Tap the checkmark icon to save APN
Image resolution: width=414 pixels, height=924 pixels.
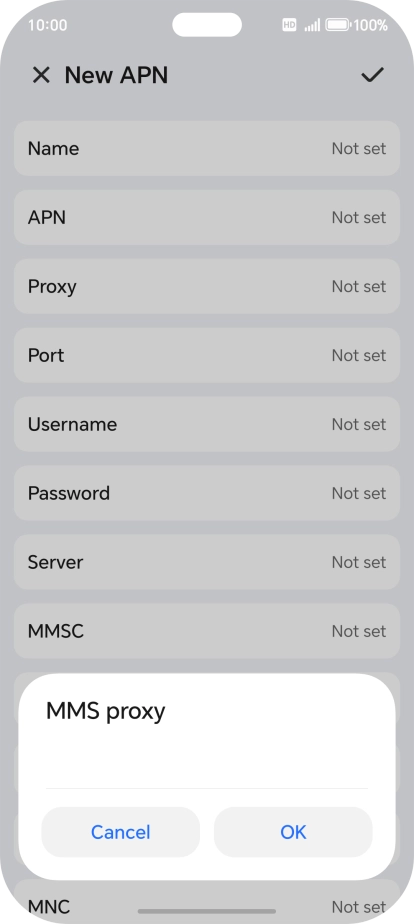click(372, 75)
